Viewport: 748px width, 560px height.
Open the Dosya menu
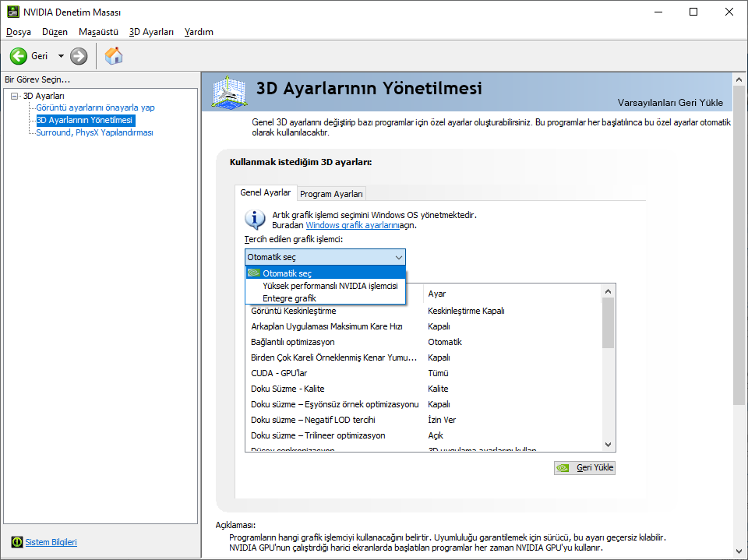19,32
